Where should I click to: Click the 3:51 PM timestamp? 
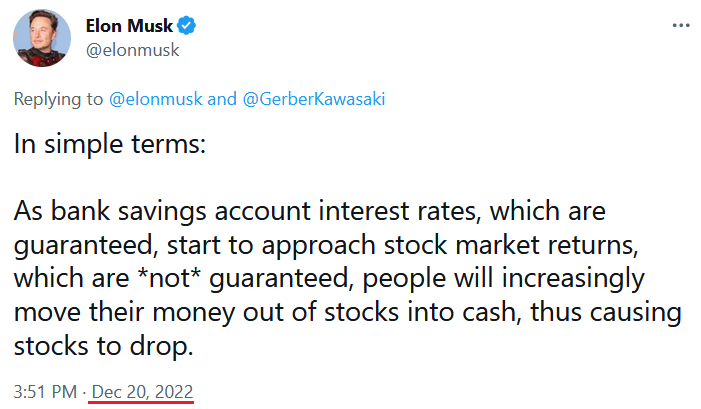[x=45, y=392]
